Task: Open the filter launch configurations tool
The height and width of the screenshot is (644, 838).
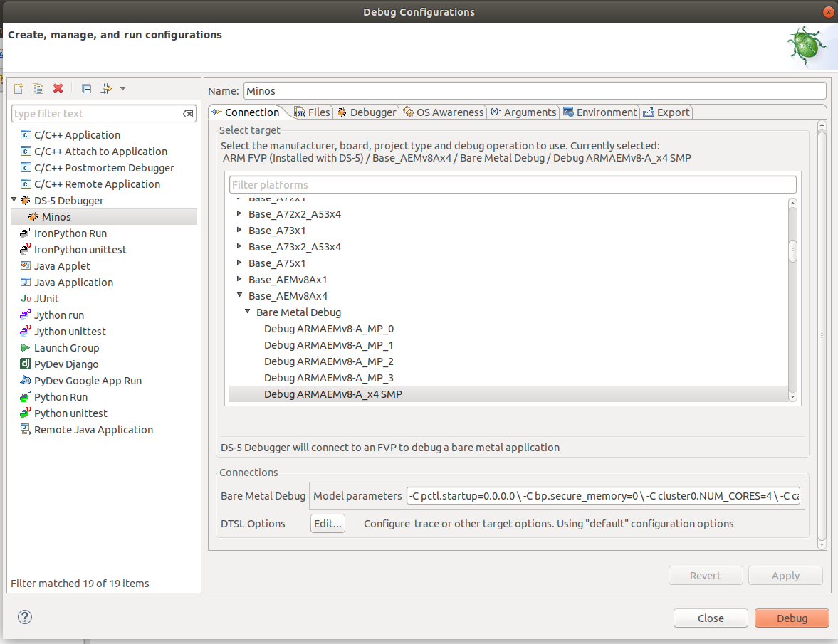Action: click(x=105, y=88)
